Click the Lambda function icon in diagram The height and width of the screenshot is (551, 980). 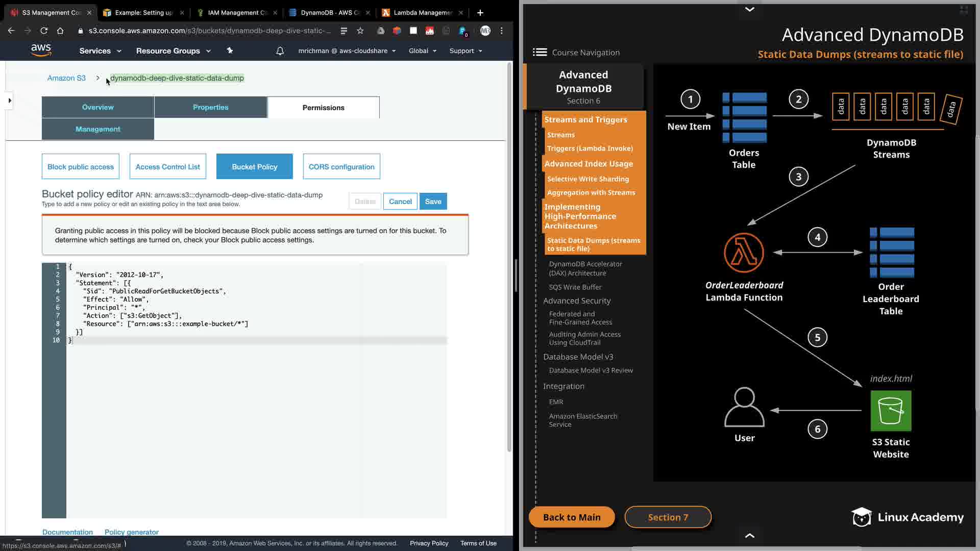744,253
